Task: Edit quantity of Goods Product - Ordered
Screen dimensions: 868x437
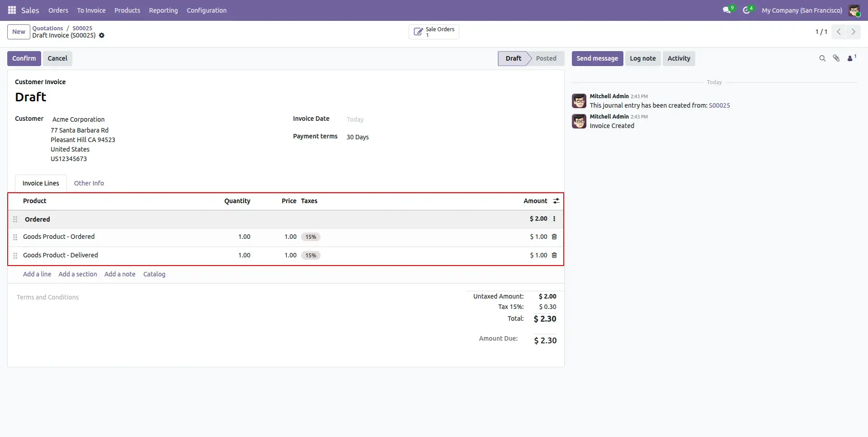Action: pos(244,237)
